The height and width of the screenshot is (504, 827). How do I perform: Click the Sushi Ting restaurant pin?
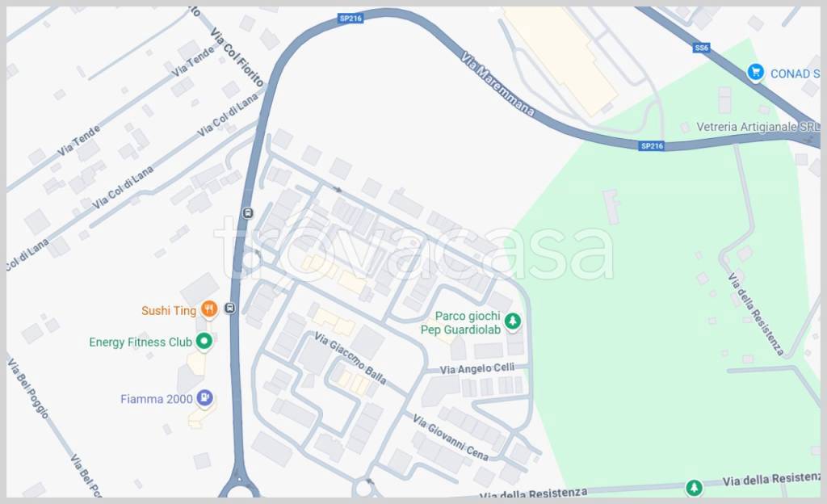tap(209, 309)
